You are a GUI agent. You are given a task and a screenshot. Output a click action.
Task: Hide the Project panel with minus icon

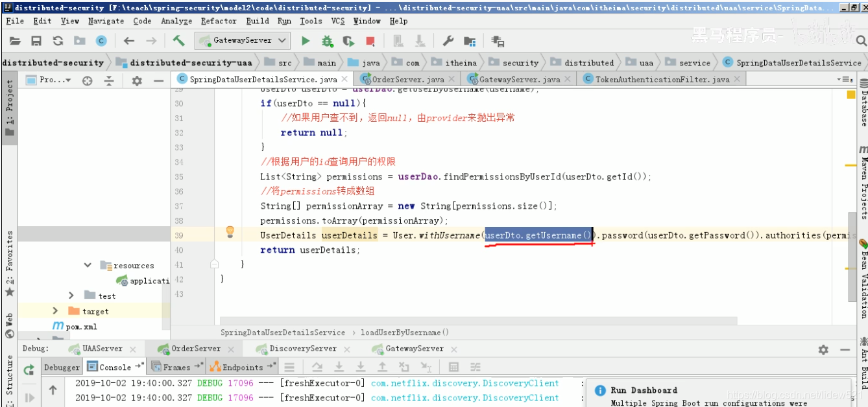[x=158, y=81]
